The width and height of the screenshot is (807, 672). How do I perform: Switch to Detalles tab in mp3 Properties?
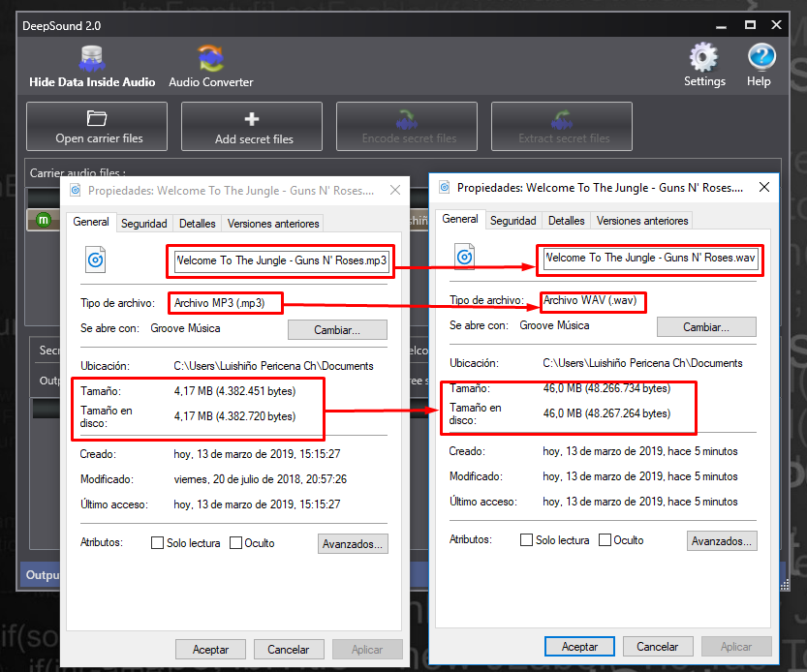(x=197, y=224)
